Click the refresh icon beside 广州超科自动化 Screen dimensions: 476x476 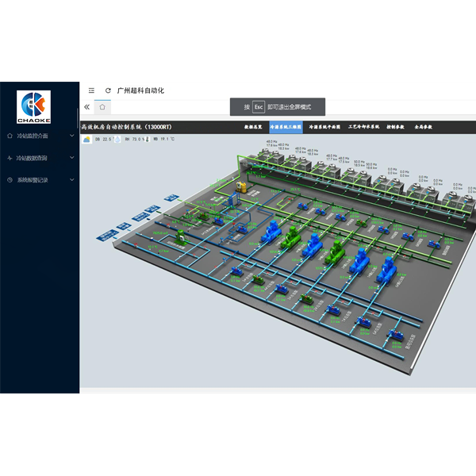[108, 90]
